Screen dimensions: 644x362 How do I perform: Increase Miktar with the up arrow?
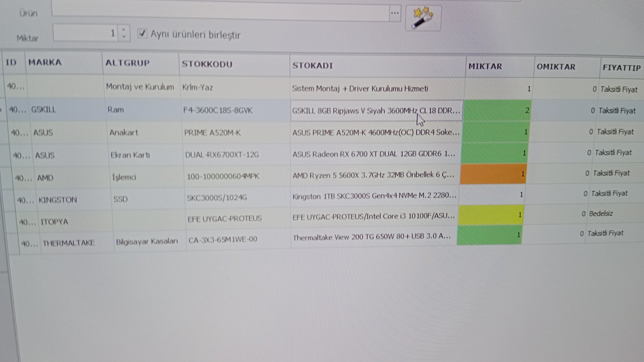tap(124, 29)
